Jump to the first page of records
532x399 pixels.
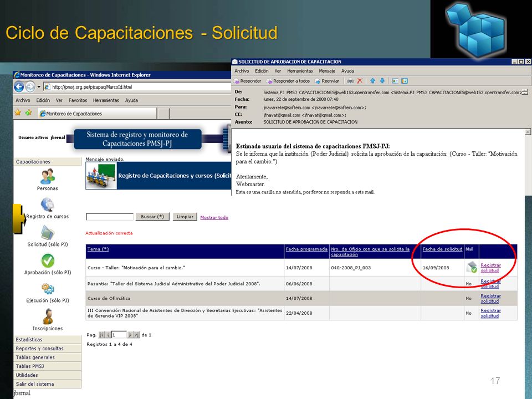point(101,335)
